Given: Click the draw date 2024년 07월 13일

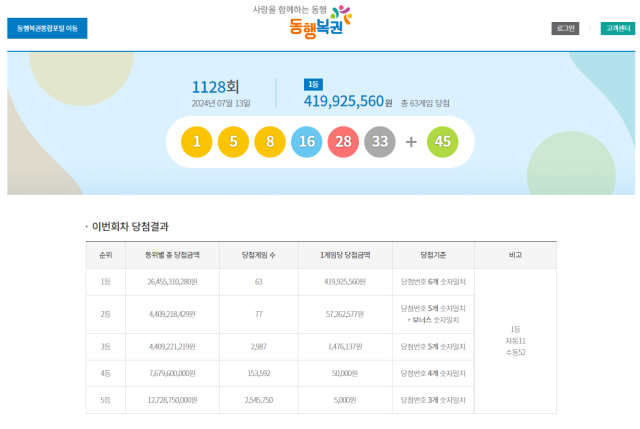Looking at the screenshot, I should point(221,103).
